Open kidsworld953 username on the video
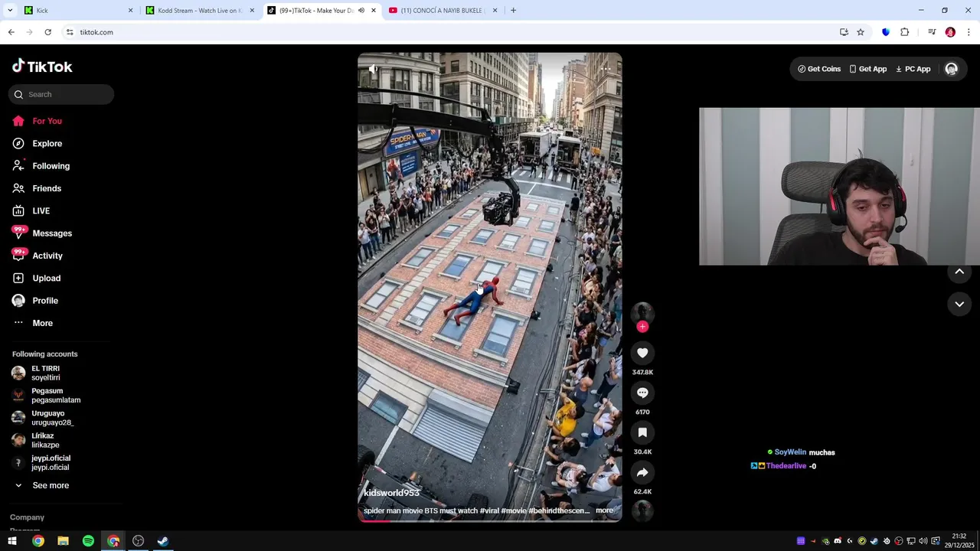Viewport: 980px width, 551px height. [x=391, y=493]
